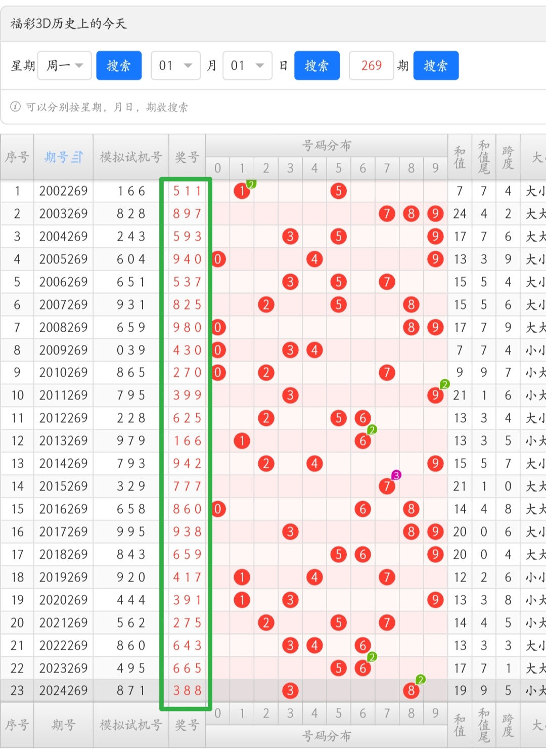Click winning number 777 in row 14

187,486
